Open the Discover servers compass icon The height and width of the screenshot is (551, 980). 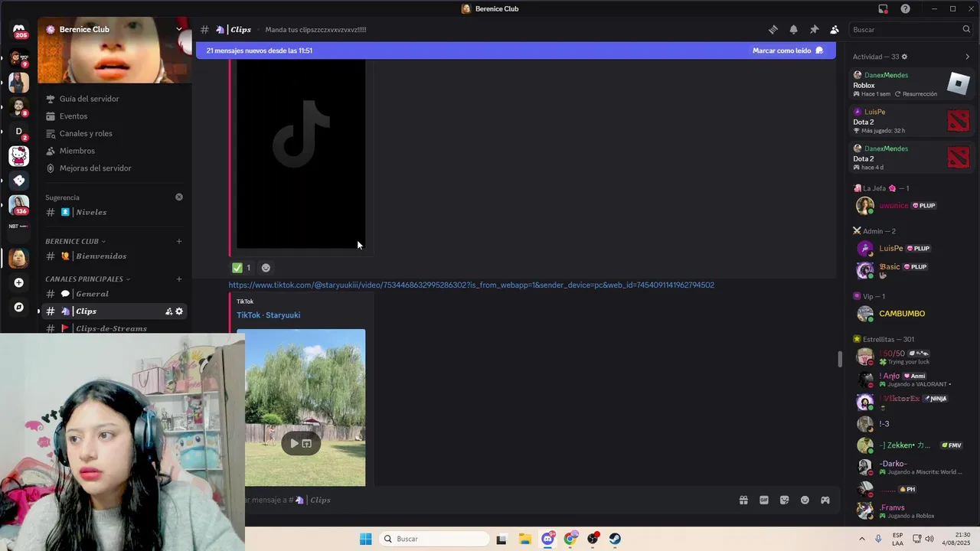pos(19,307)
